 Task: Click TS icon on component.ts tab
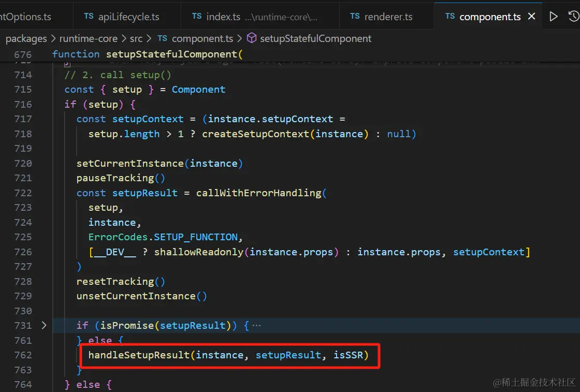tap(450, 16)
